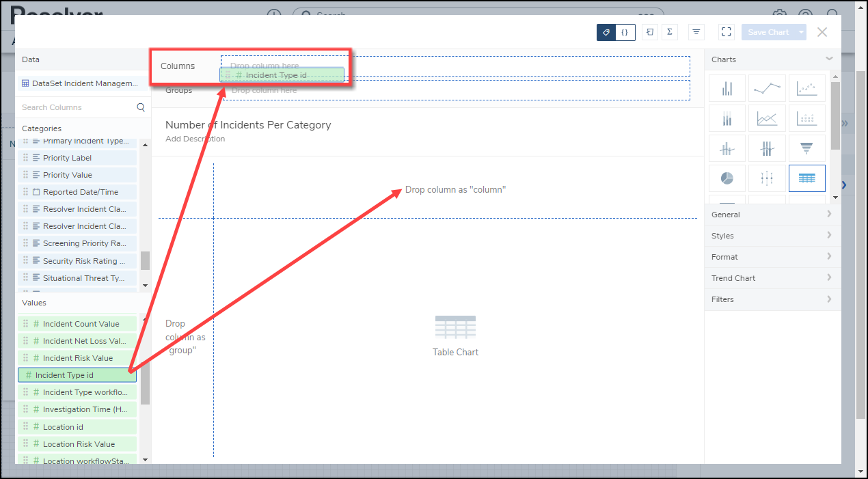Switch to tag label display mode
Image resolution: width=868 pixels, height=479 pixels.
coord(606,32)
